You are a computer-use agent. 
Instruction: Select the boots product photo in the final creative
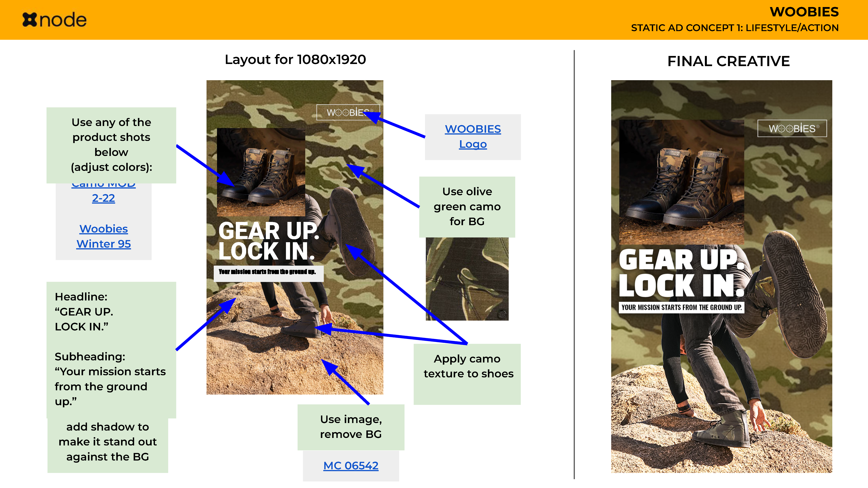click(x=682, y=182)
